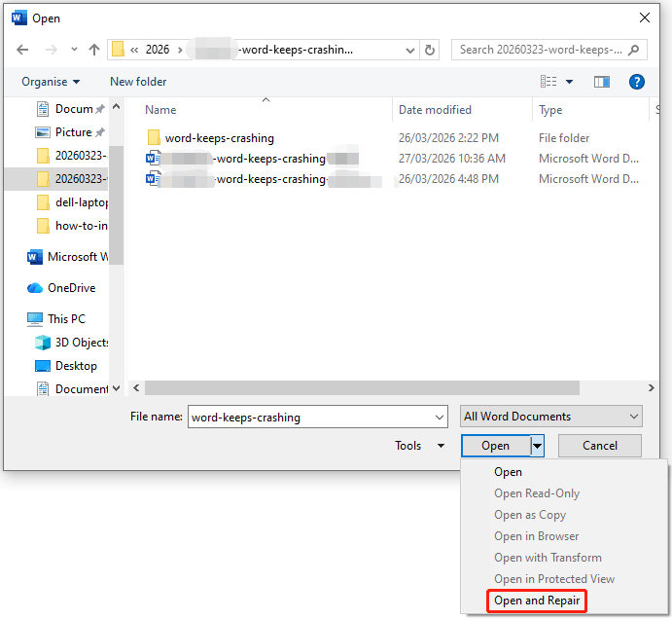
Task: Sort files by Type column
Action: (x=550, y=110)
